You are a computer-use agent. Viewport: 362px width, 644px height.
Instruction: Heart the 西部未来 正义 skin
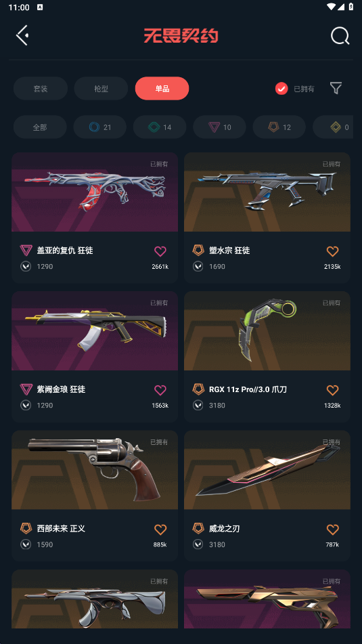pos(160,530)
